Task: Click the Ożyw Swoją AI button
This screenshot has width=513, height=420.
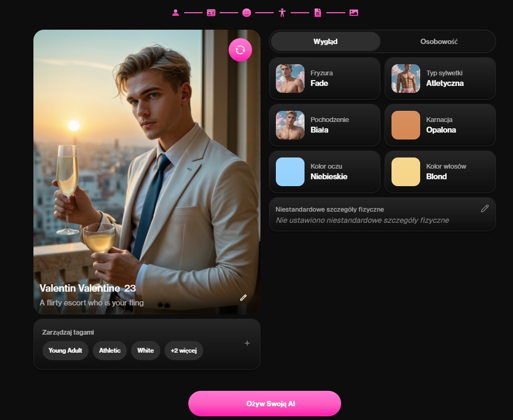Action: pyautogui.click(x=265, y=404)
